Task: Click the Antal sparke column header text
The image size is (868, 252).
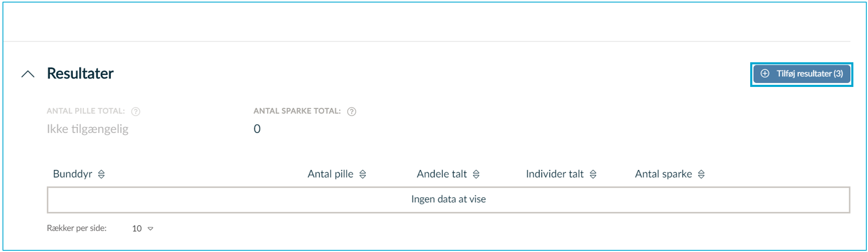Action: pyautogui.click(x=663, y=174)
